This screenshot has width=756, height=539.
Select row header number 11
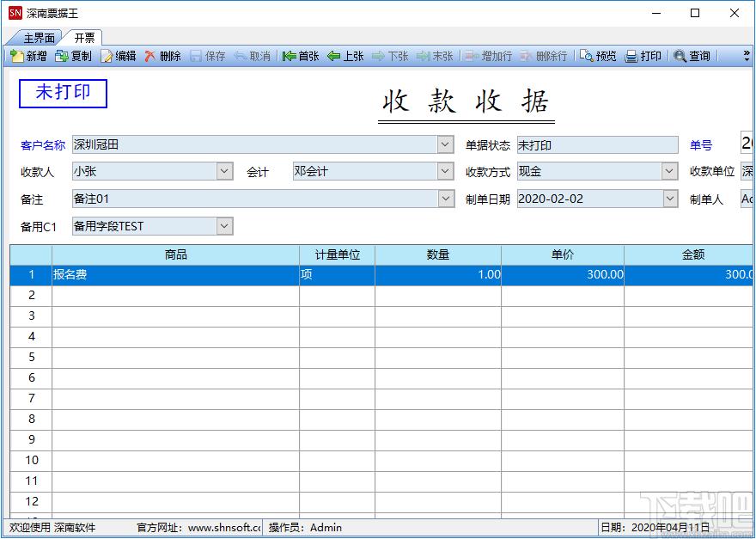coord(31,481)
